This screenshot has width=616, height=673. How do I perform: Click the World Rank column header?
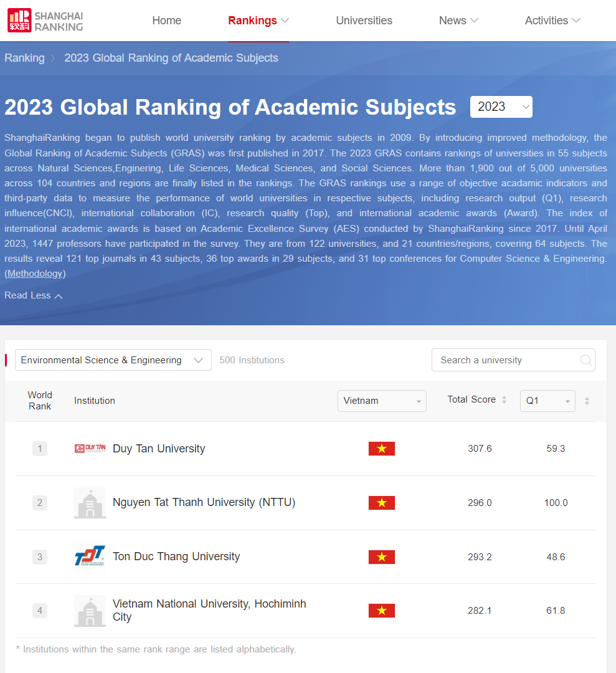click(x=40, y=401)
